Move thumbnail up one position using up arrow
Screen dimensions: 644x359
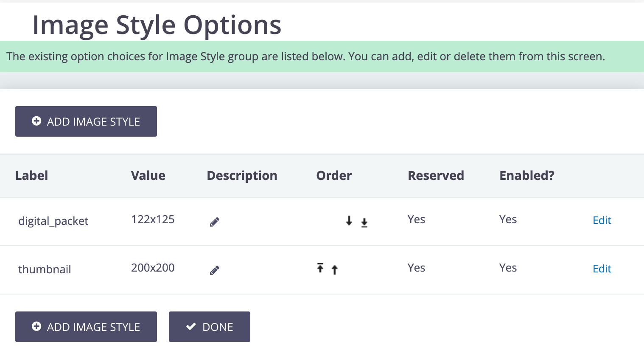(x=335, y=269)
